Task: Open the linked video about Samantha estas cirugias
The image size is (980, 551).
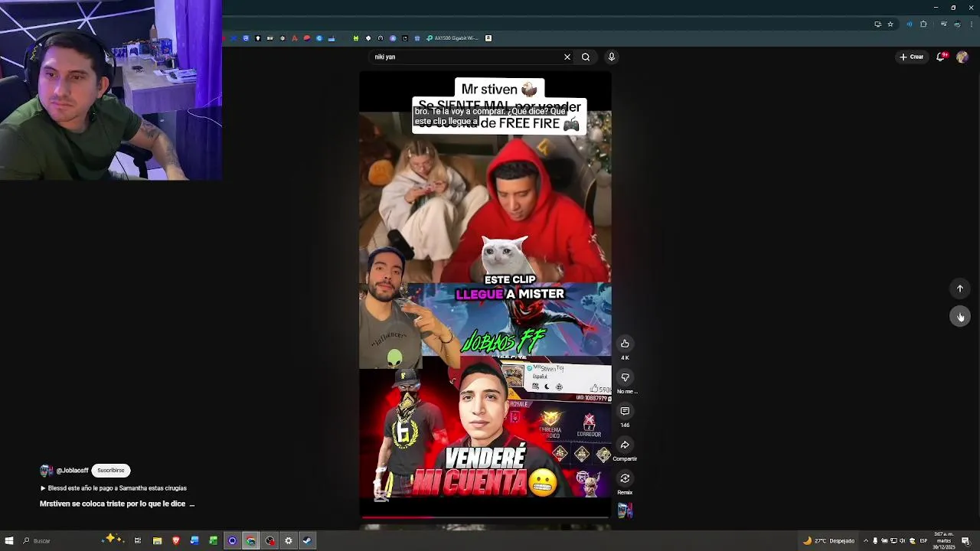Action: click(x=113, y=488)
